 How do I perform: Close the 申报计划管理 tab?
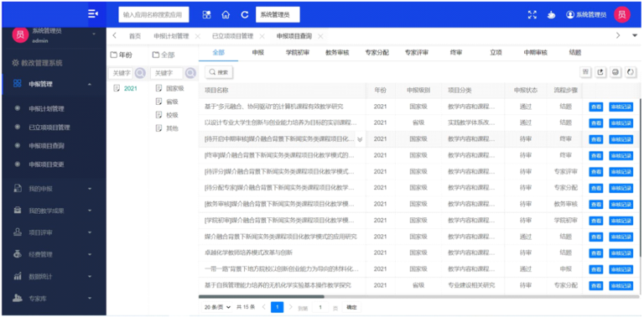tap(198, 36)
